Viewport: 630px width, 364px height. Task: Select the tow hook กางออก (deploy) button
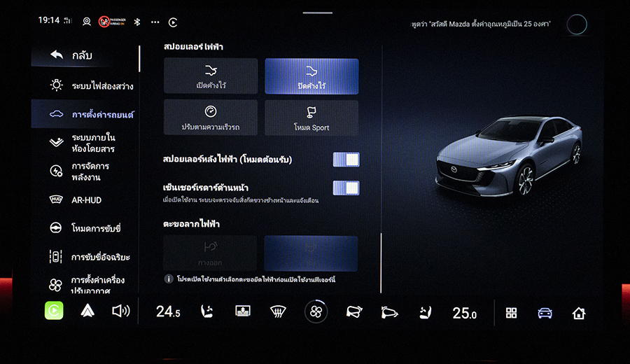click(210, 253)
